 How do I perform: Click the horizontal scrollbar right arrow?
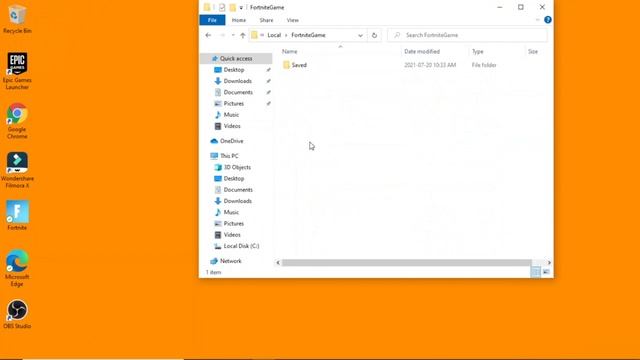click(549, 262)
